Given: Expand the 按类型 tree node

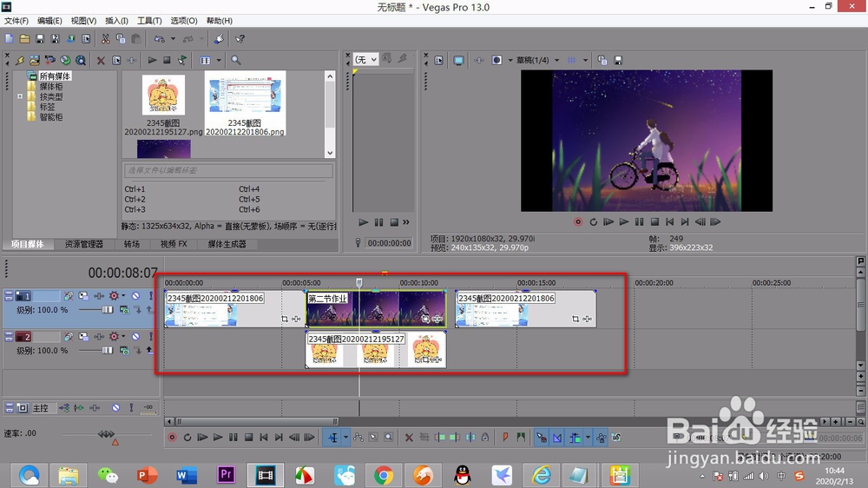Looking at the screenshot, I should pyautogui.click(x=20, y=96).
